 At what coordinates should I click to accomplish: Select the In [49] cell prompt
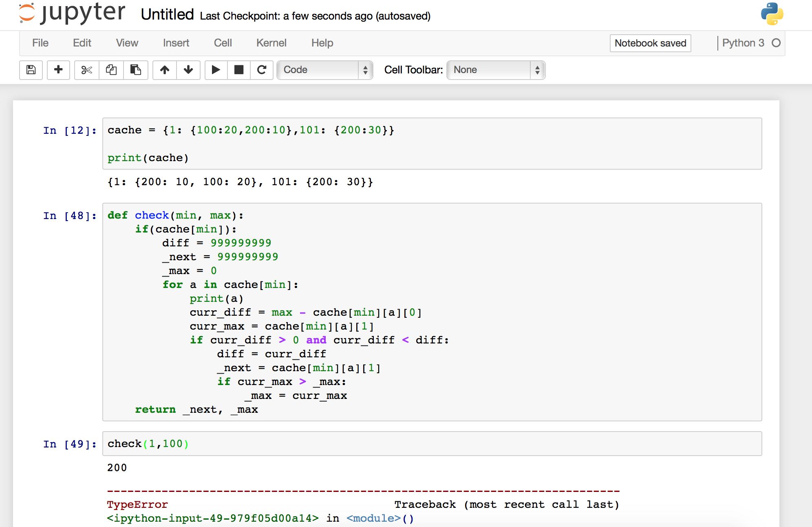tap(70, 444)
